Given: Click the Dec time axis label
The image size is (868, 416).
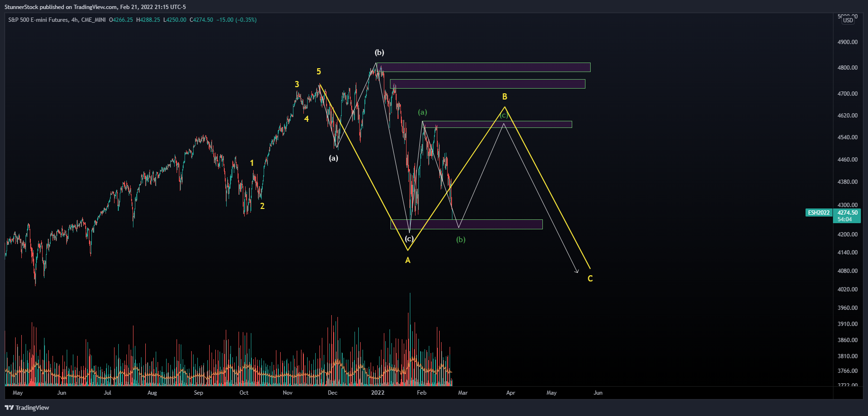Looking at the screenshot, I should [x=333, y=393].
